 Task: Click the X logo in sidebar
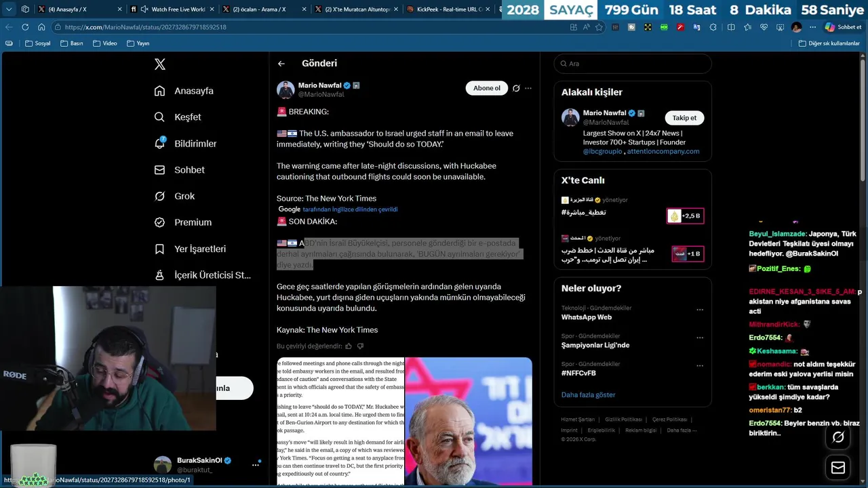click(x=159, y=64)
